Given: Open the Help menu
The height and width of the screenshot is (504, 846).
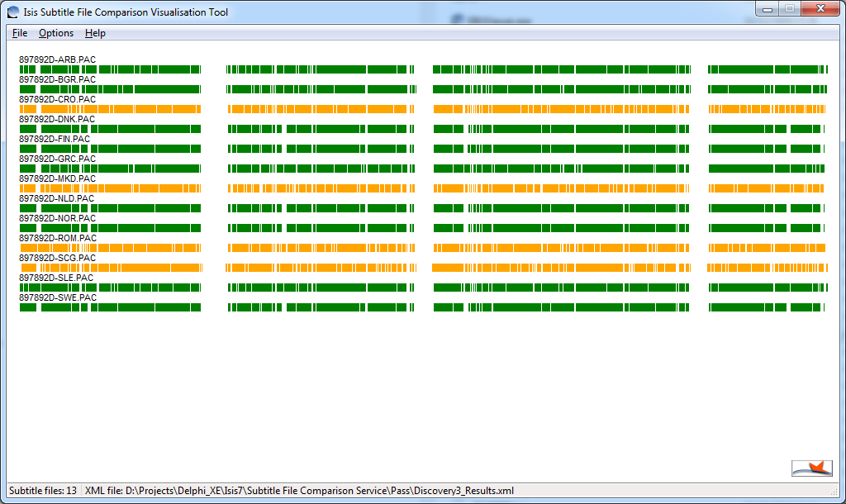Looking at the screenshot, I should coord(94,33).
